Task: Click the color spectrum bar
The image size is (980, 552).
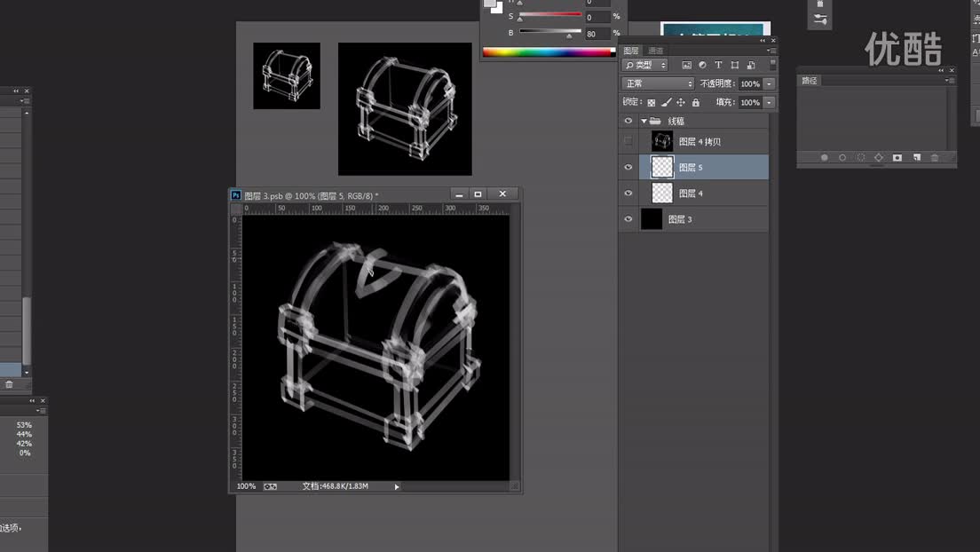Action: coord(547,52)
